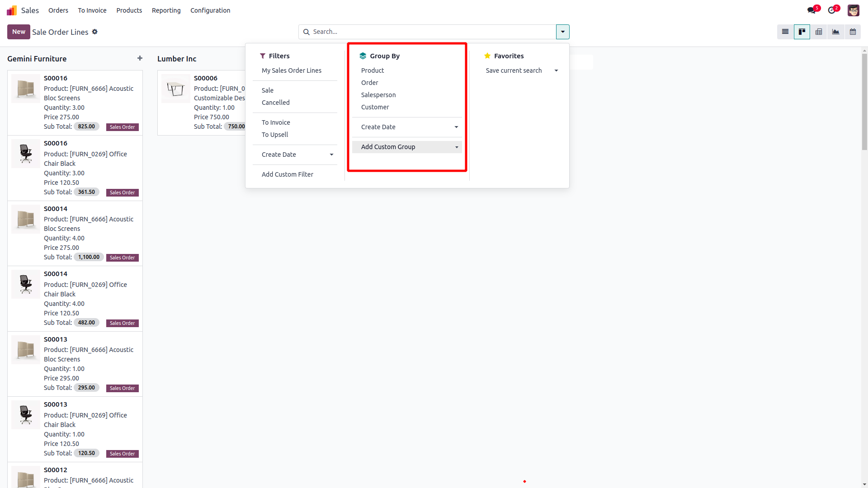
Task: Open activities clock icon in top bar
Action: tap(832, 10)
